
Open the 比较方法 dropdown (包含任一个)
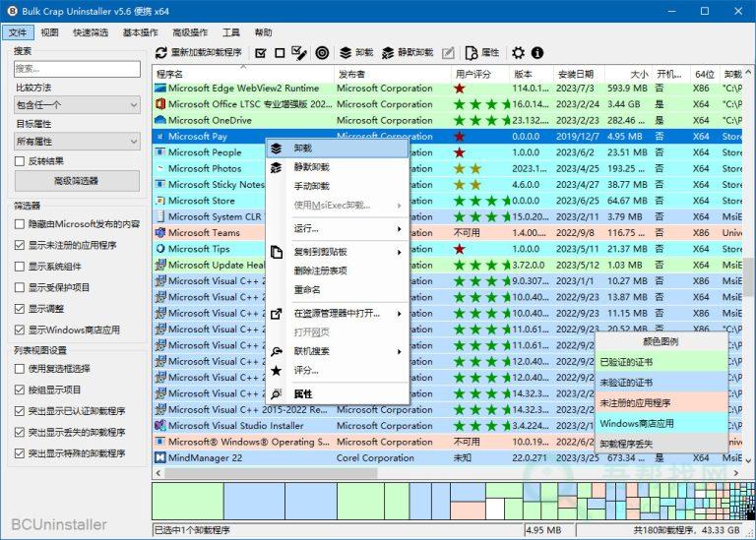(x=77, y=106)
